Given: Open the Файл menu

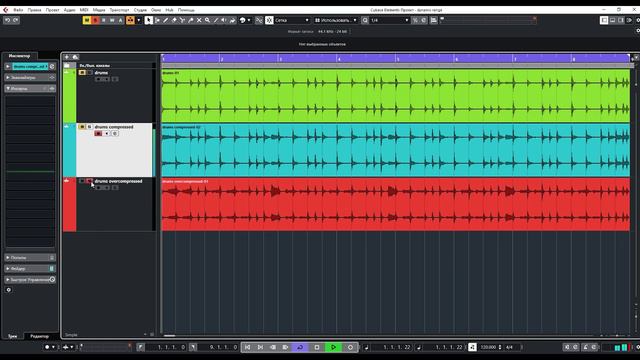Looking at the screenshot, I should [18, 10].
